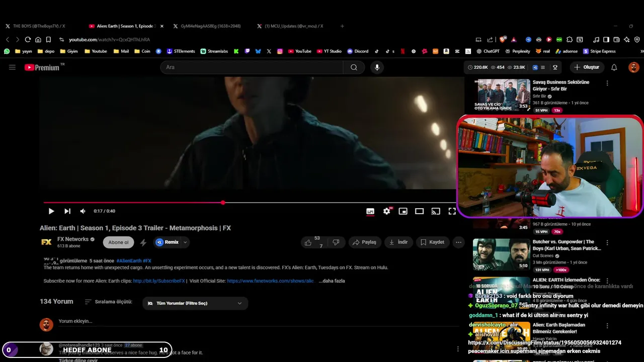Open the fxnetworks.com official site link
The image size is (644, 362).
pos(270,281)
